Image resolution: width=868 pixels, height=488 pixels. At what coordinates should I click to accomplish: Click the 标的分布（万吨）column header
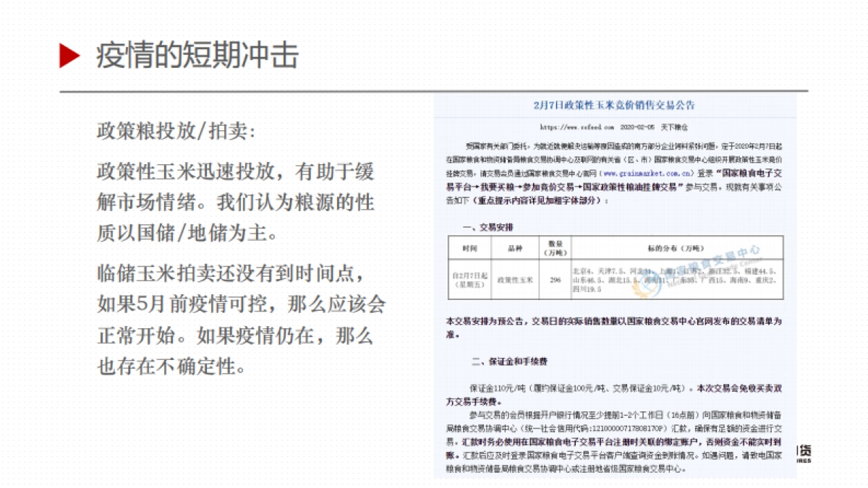[675, 248]
